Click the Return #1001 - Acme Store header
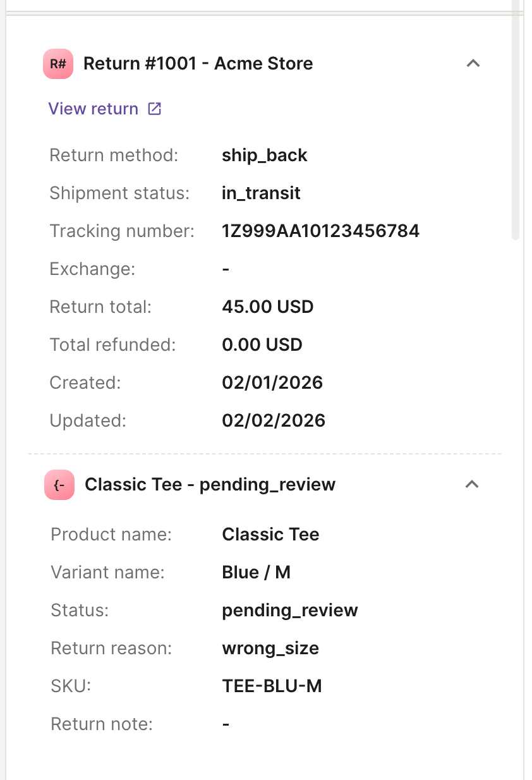 [198, 64]
